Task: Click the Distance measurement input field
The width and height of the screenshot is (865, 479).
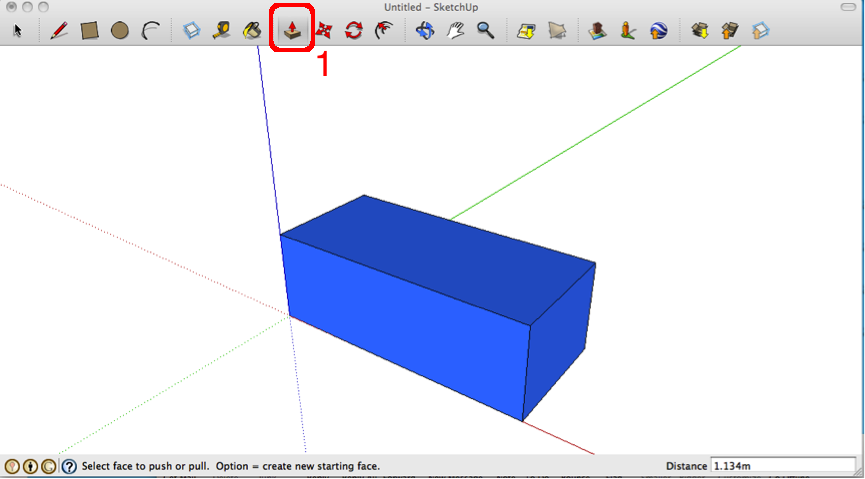Action: coord(781,466)
